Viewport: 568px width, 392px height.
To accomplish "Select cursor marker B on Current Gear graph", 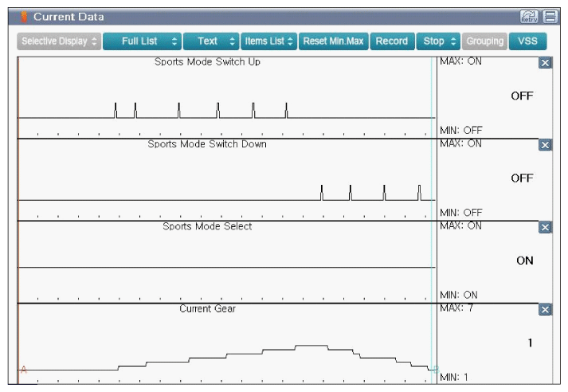I will coord(436,370).
